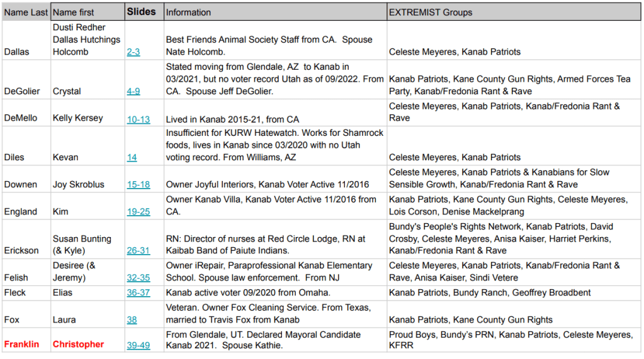Select the red Franklin last name cell
This screenshot has height=359, width=644.
(x=23, y=344)
